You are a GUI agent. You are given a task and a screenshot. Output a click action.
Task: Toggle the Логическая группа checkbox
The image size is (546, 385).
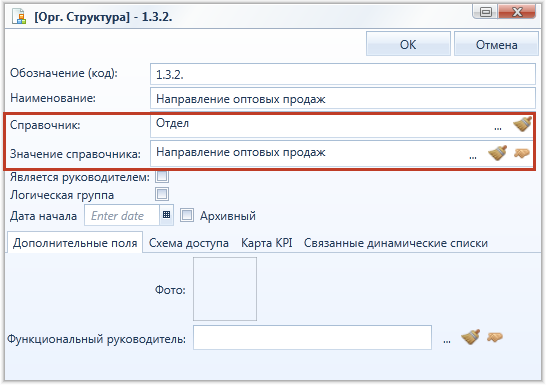pos(162,194)
